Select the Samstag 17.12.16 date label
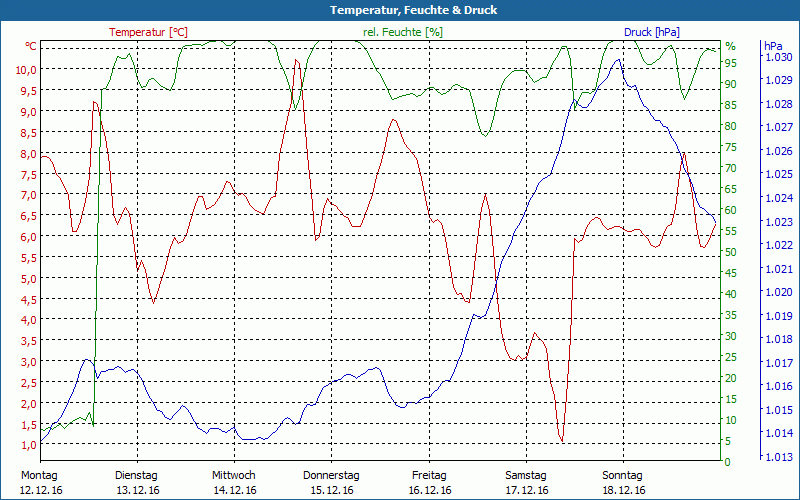Screen dimensions: 800x500 pyautogui.click(x=525, y=482)
